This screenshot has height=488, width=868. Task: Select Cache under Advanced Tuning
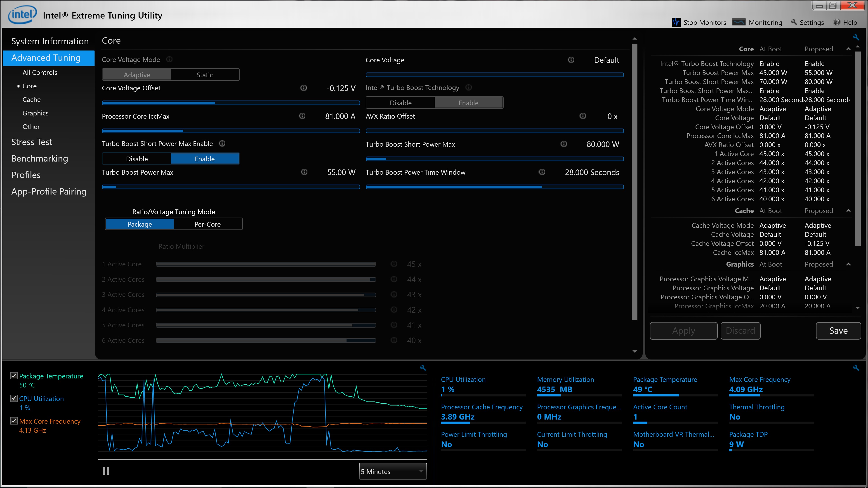pos(31,99)
